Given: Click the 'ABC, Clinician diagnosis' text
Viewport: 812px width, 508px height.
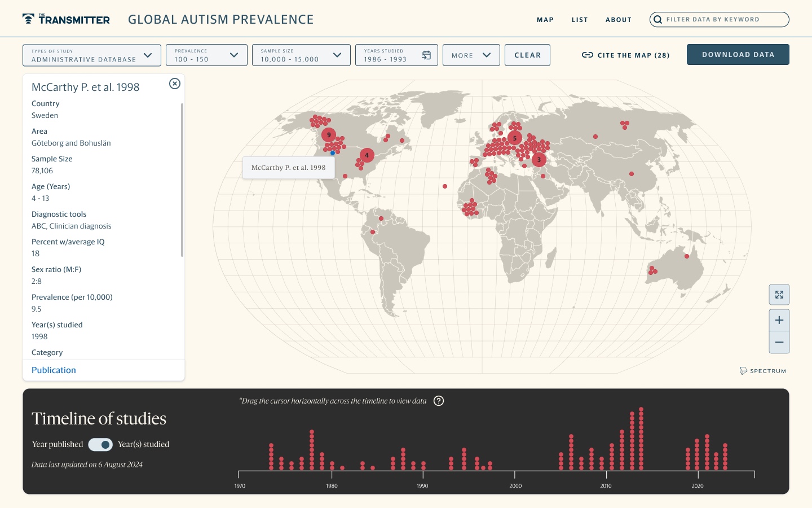Looking at the screenshot, I should click(x=72, y=226).
